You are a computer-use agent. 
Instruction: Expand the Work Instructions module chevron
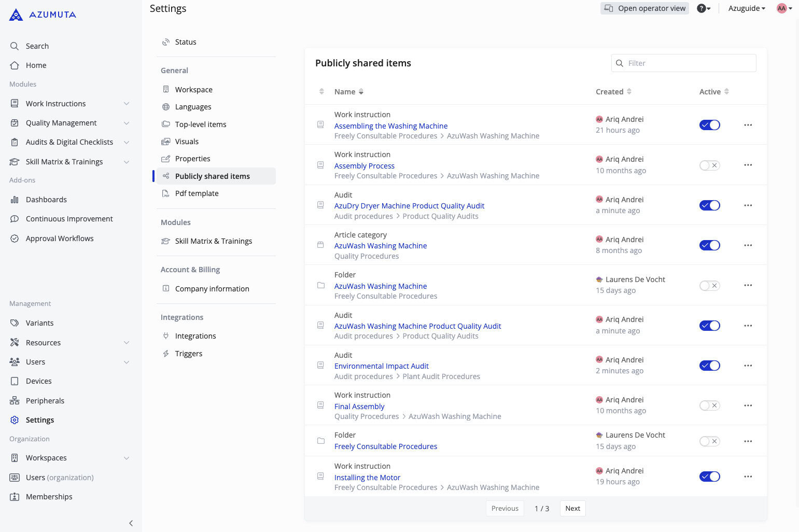pyautogui.click(x=127, y=104)
